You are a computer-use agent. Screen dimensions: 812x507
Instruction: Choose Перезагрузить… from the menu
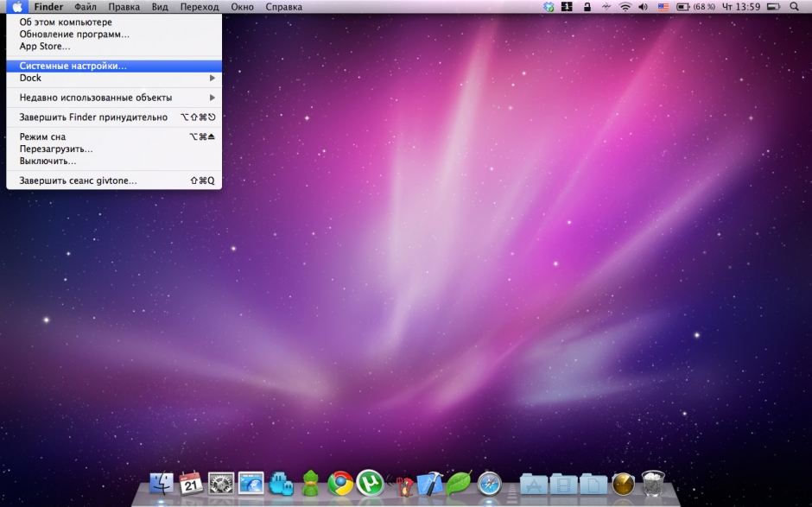pos(114,149)
